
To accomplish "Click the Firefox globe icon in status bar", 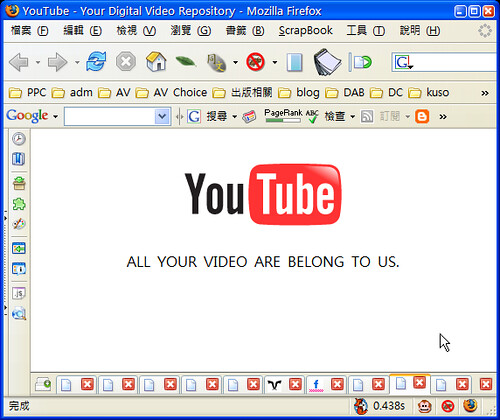I will point(470,406).
